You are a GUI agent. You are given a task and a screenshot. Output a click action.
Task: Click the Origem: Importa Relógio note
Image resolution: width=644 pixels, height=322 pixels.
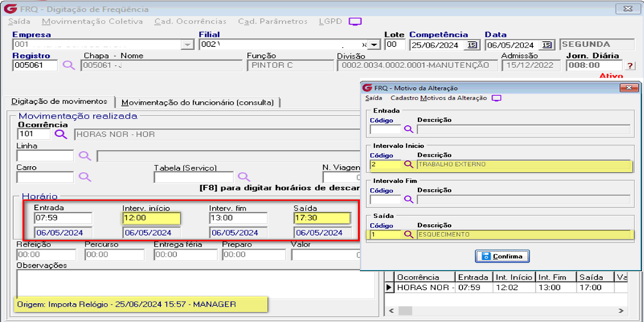point(141,304)
